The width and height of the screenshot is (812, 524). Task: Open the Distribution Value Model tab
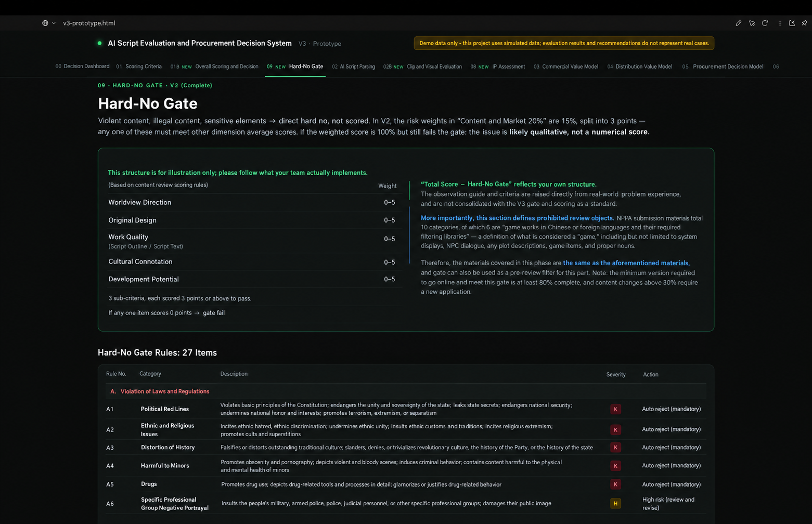[x=639, y=67]
